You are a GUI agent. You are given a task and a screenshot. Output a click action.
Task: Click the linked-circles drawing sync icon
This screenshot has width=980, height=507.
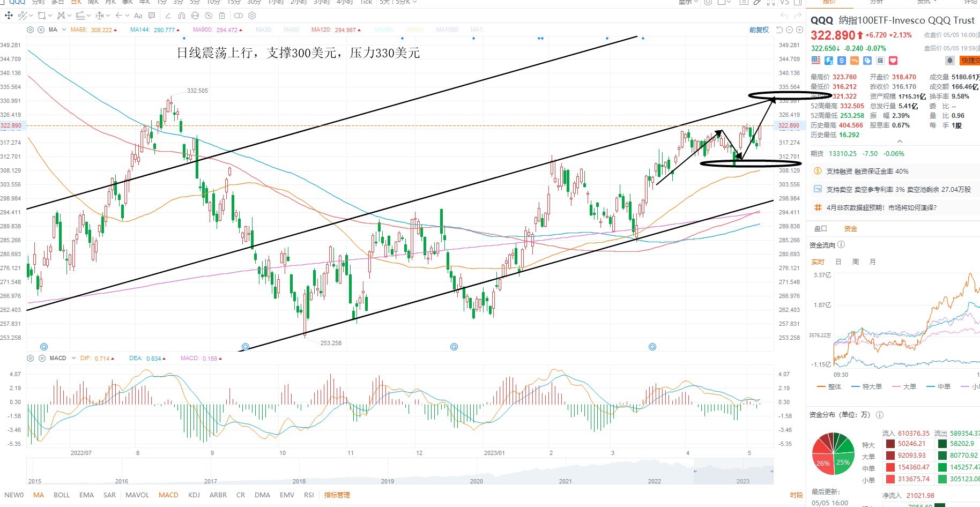239,16
